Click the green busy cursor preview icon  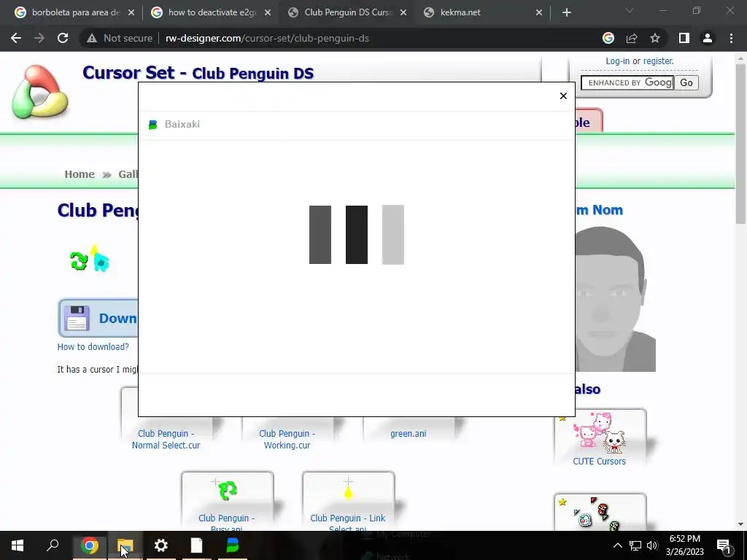tap(79, 261)
